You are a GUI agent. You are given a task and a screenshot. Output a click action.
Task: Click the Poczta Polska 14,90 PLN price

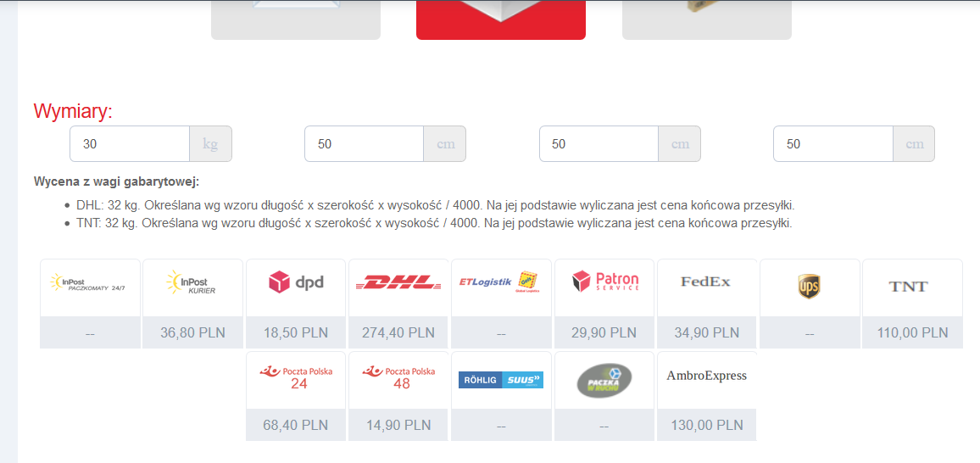[398, 425]
